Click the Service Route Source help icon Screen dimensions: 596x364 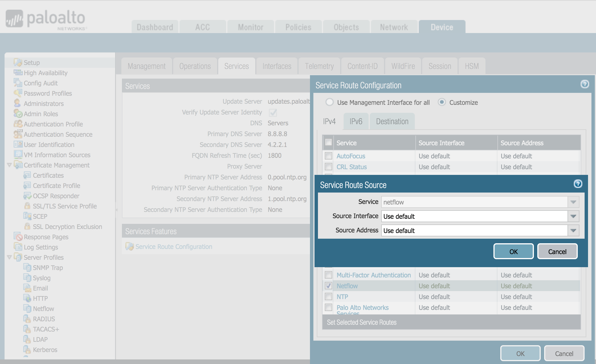coord(578,184)
